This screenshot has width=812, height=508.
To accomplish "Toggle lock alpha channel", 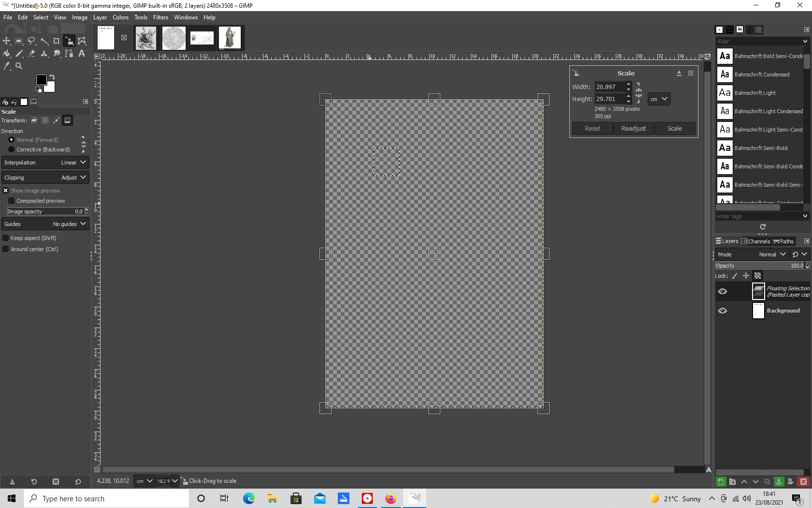I will [x=757, y=276].
